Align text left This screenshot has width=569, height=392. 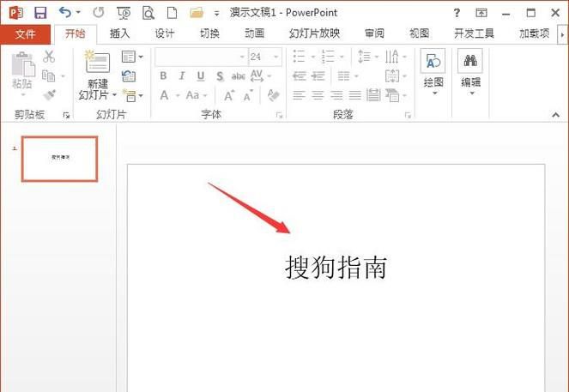click(x=299, y=95)
